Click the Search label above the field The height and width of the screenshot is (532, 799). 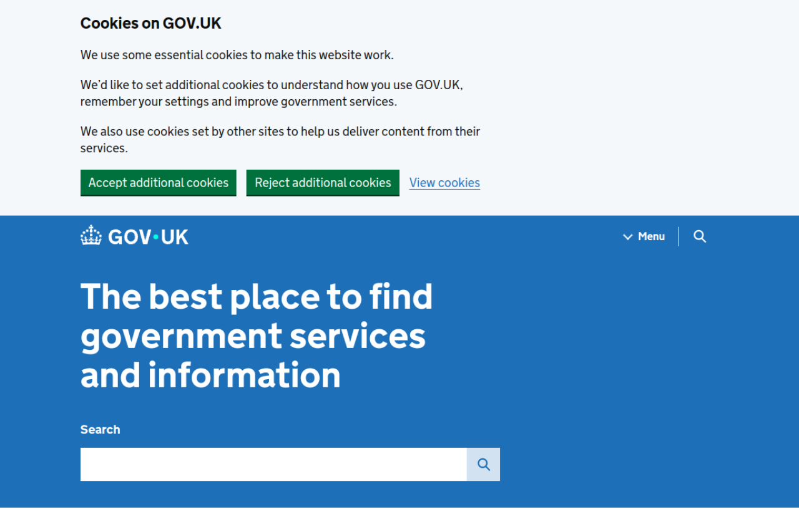(100, 430)
